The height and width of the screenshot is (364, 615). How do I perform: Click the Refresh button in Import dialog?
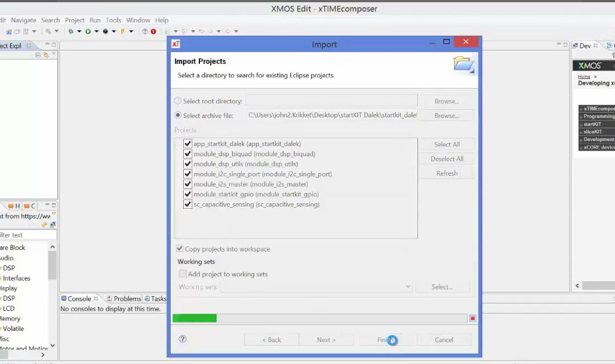click(447, 174)
